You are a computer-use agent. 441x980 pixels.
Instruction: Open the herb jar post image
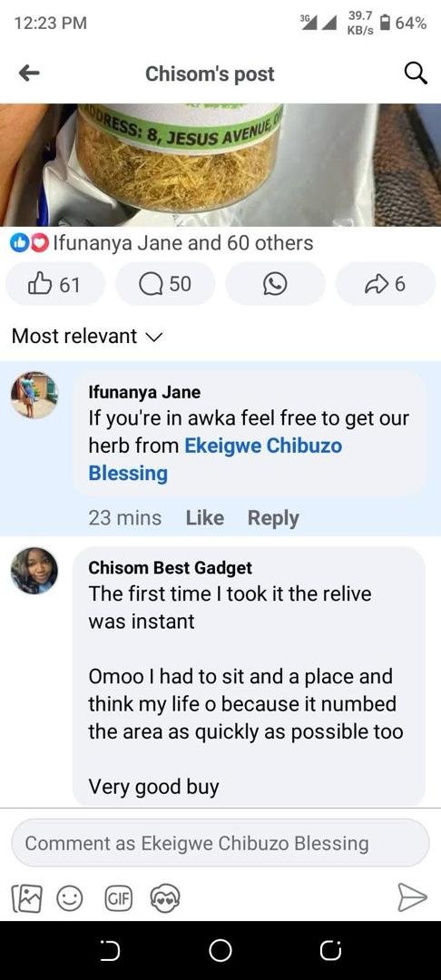(220, 165)
